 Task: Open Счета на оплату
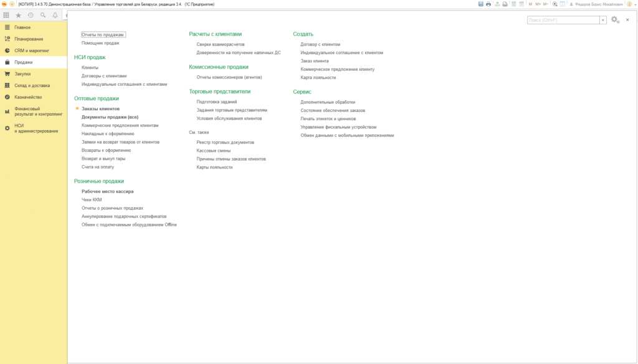pyautogui.click(x=98, y=167)
